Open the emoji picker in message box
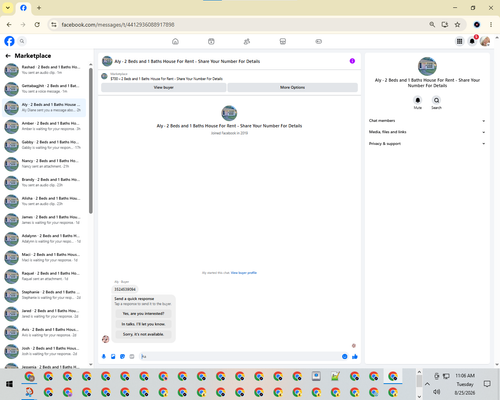Screen dimensions: 500x400 click(345, 357)
